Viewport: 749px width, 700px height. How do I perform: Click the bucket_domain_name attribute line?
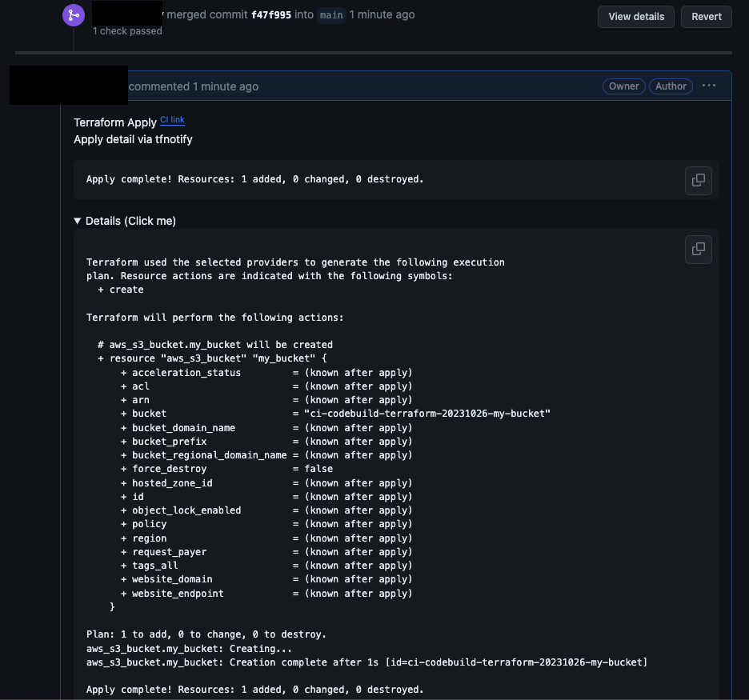pyautogui.click(x=266, y=428)
